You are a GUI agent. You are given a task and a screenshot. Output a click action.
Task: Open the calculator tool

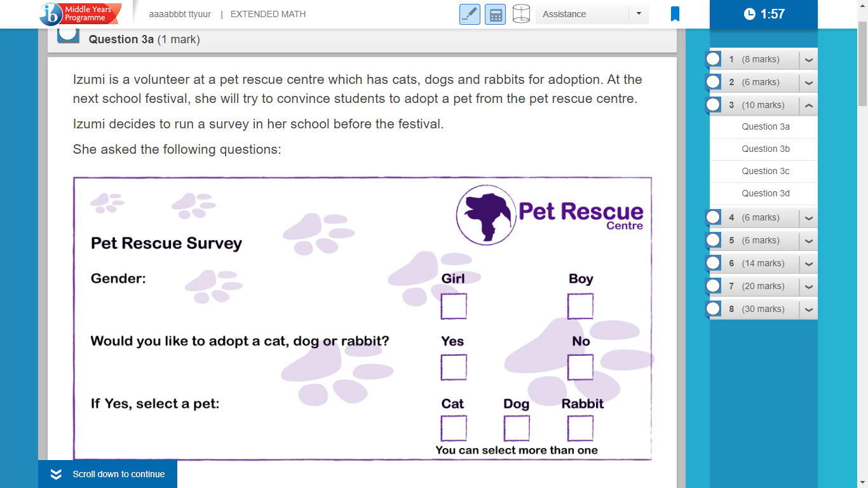click(495, 14)
